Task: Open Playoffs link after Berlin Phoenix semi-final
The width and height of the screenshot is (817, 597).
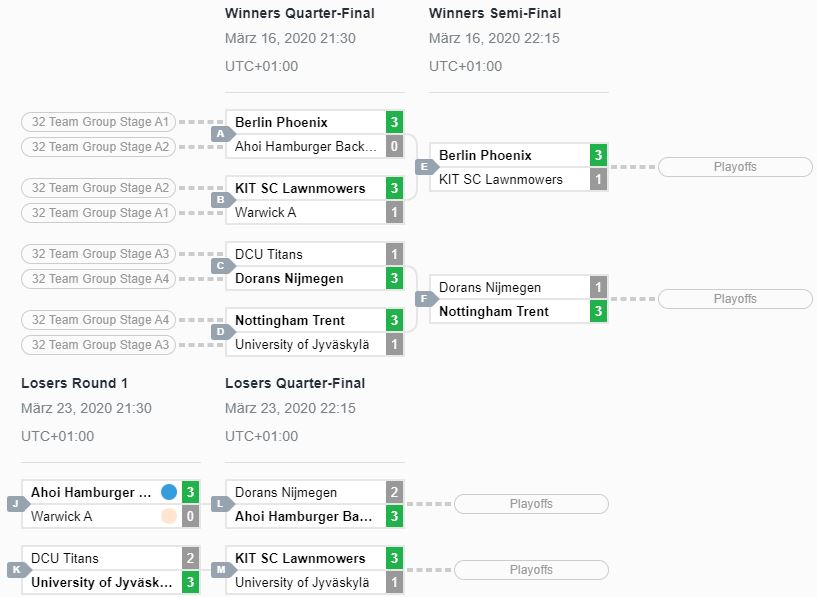Action: (735, 167)
